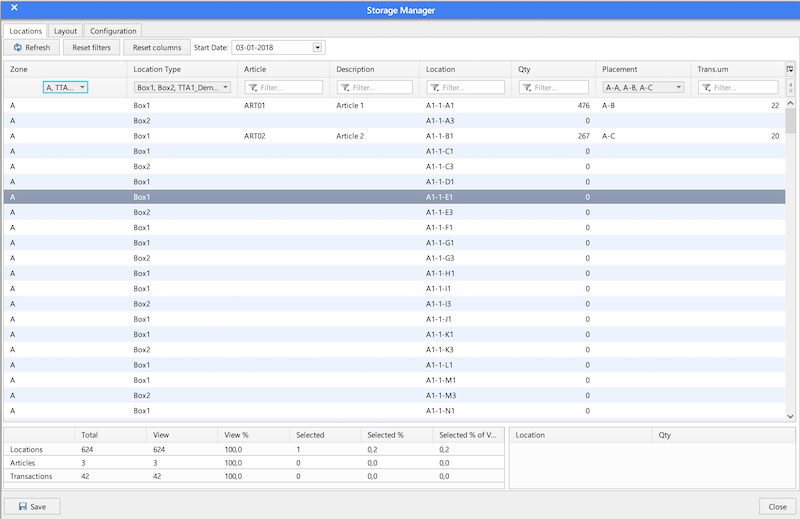Click the Reset columns button
Viewport: 800px width, 519px height.
pyautogui.click(x=157, y=47)
